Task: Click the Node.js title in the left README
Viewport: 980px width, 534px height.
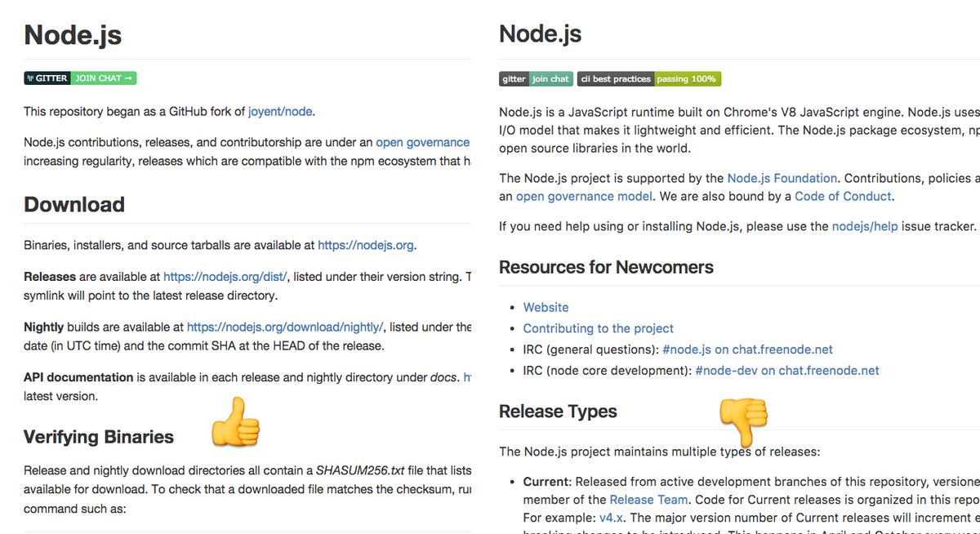Action: [73, 34]
